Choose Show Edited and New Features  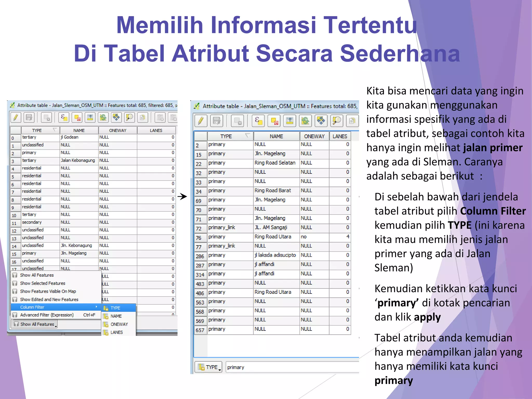click(56, 299)
